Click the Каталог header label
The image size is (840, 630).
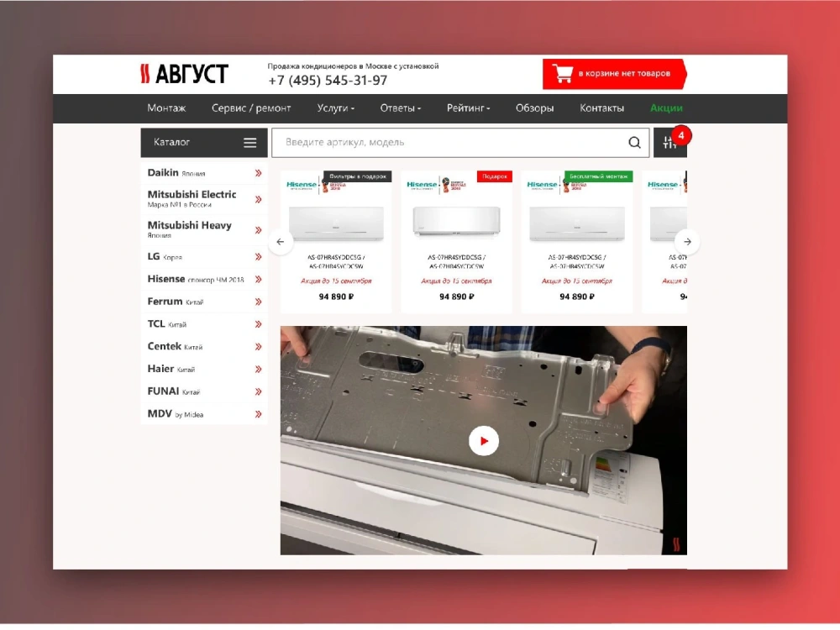(171, 143)
